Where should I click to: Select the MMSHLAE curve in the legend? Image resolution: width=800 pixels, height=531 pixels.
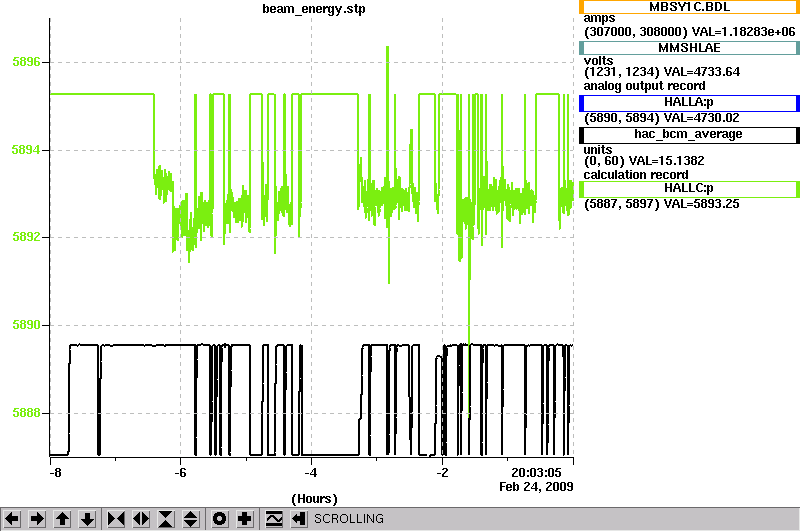click(x=689, y=48)
